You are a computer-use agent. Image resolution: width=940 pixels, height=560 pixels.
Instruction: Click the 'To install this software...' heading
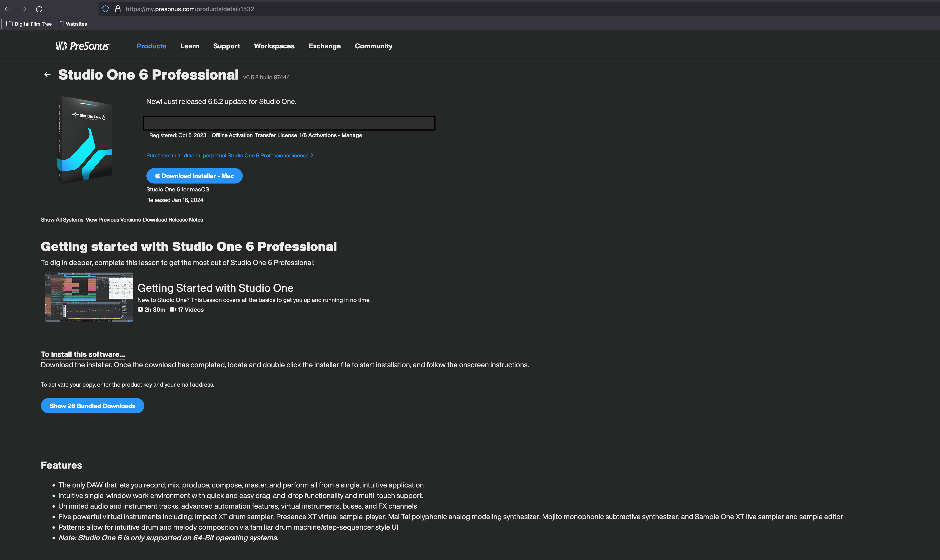pyautogui.click(x=83, y=354)
